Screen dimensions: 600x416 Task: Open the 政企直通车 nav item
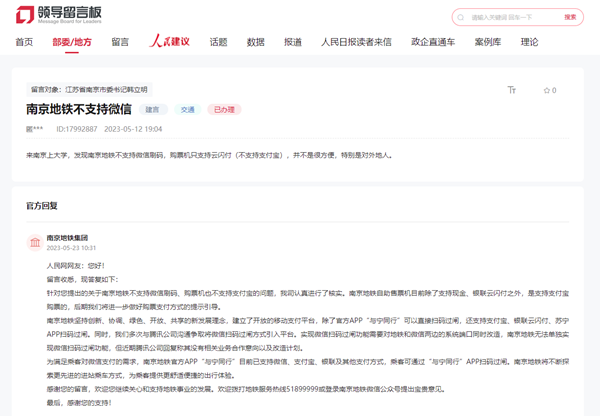pyautogui.click(x=433, y=42)
